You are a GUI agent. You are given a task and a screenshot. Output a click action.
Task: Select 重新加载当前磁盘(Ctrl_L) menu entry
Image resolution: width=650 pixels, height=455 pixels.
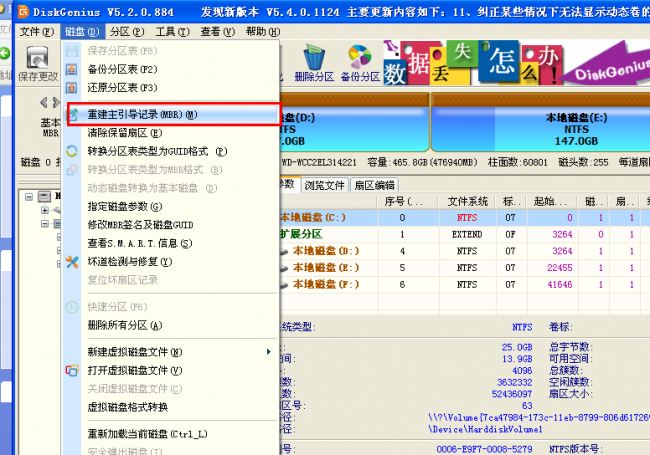(x=171, y=434)
